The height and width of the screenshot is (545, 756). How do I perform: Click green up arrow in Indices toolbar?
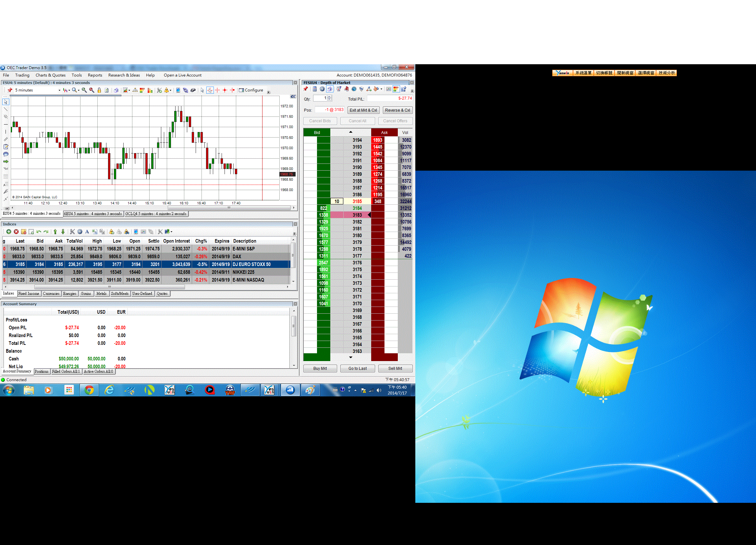[55, 232]
